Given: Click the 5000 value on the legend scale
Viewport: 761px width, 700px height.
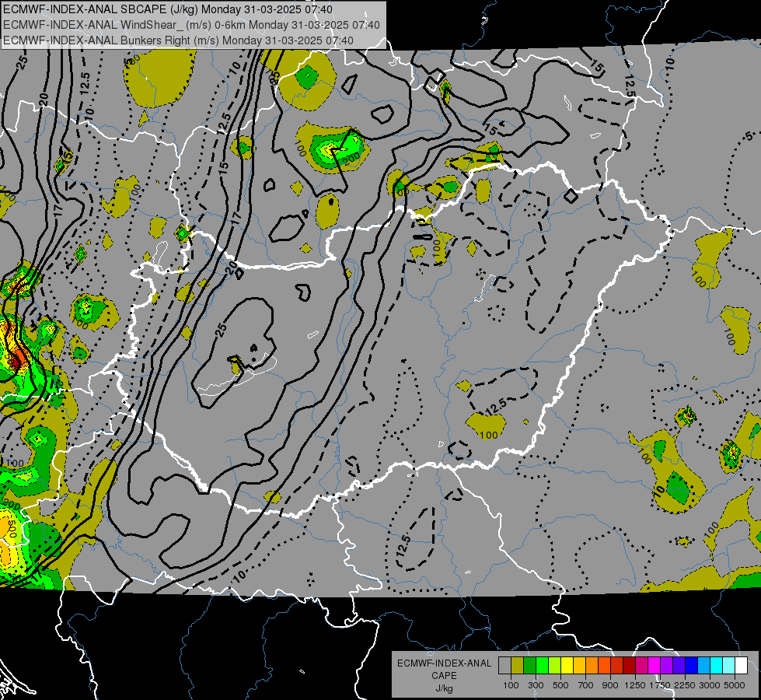Looking at the screenshot, I should (x=735, y=685).
